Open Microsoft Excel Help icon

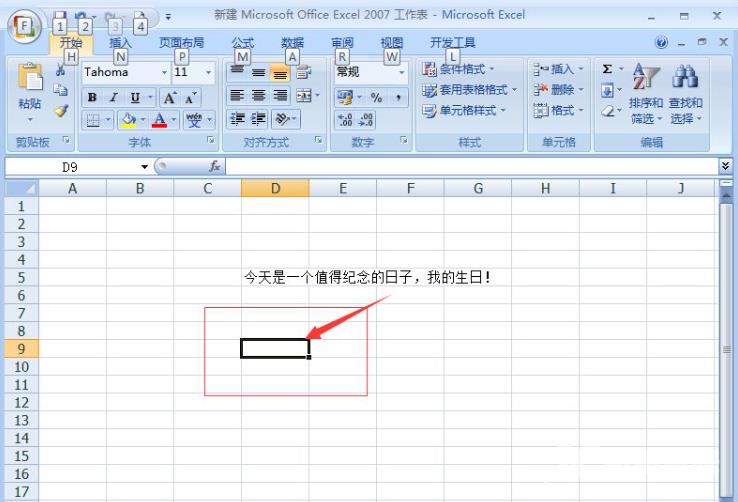point(661,42)
